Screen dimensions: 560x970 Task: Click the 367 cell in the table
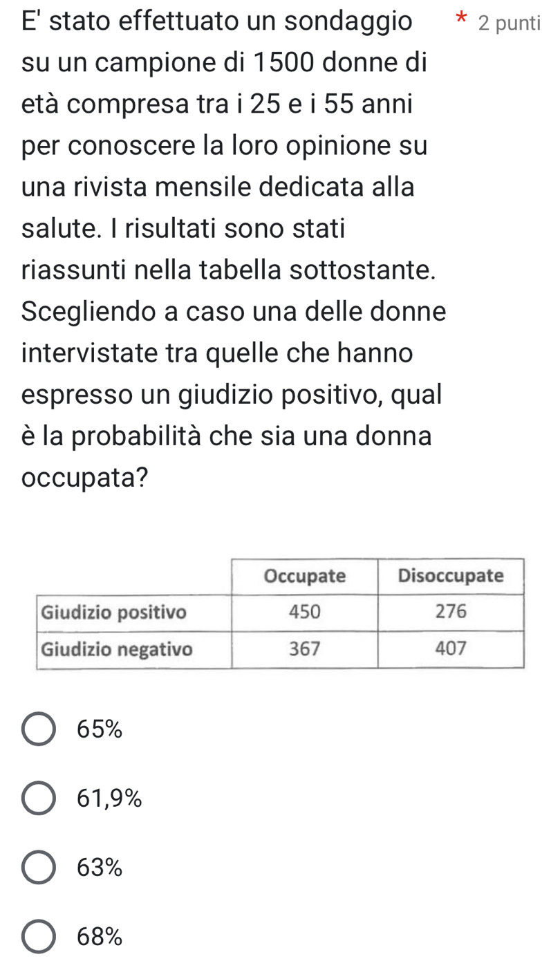(x=304, y=649)
